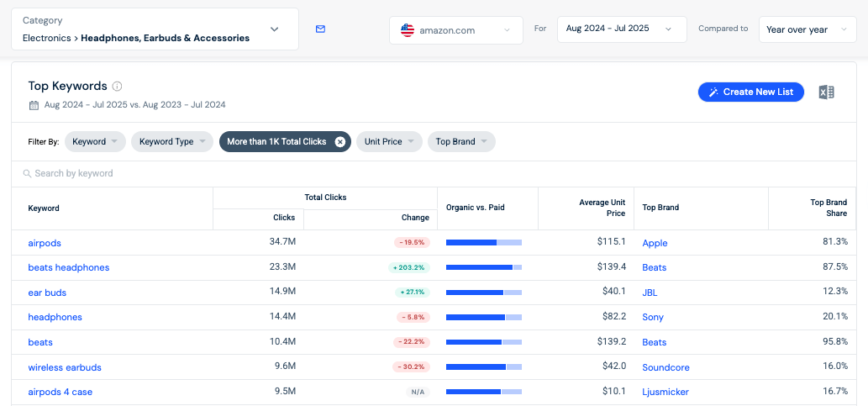Open the airpods keyword link
This screenshot has width=868, height=406.
[x=45, y=243]
